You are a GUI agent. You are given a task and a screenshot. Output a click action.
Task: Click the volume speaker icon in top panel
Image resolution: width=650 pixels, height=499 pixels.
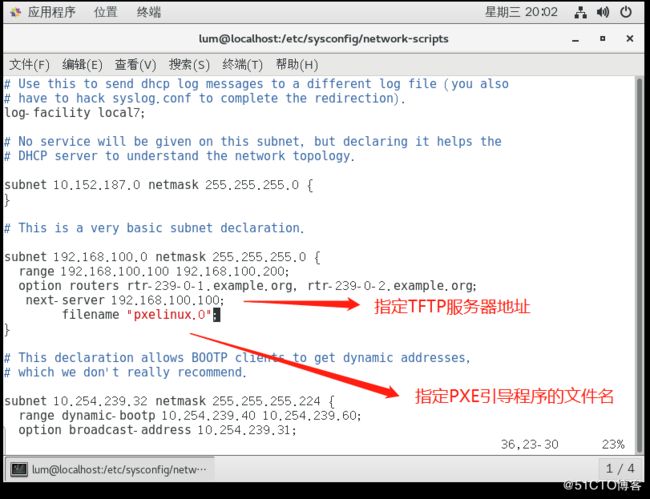click(x=603, y=12)
